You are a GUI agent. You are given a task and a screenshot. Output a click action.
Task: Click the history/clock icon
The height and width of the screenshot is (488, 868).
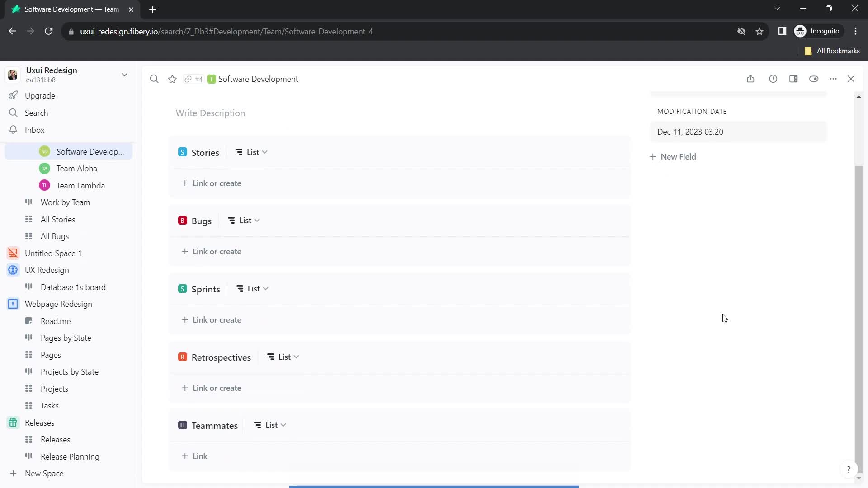[x=773, y=79]
